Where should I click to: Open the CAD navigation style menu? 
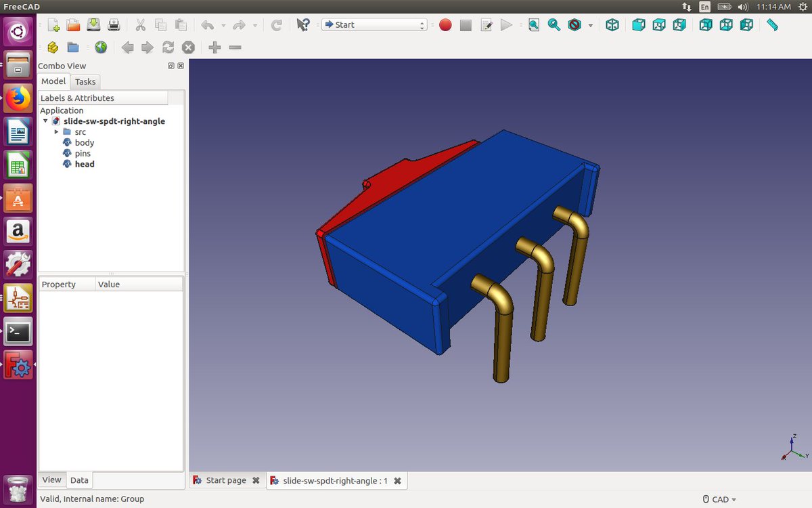[x=719, y=499]
